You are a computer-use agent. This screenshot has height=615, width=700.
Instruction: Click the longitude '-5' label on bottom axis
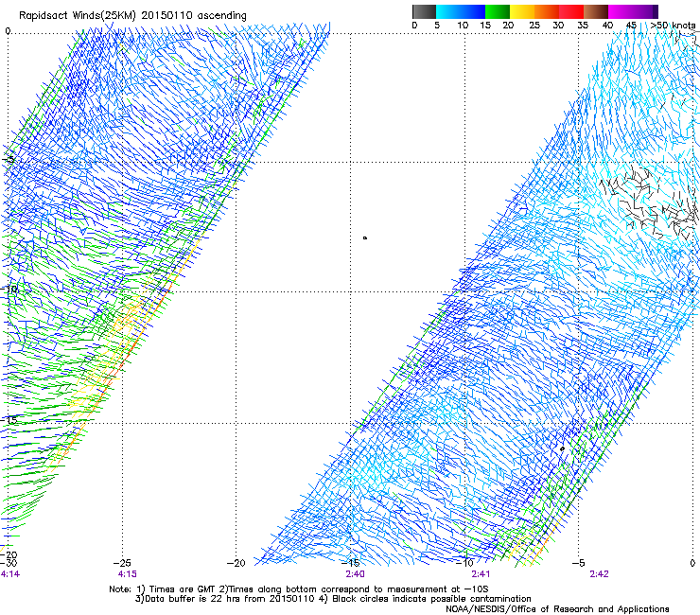[579, 563]
